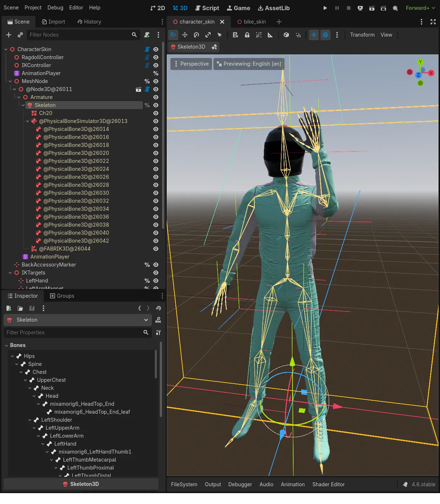
Task: Toggle distraction-free mode expand icon
Action: (x=433, y=22)
